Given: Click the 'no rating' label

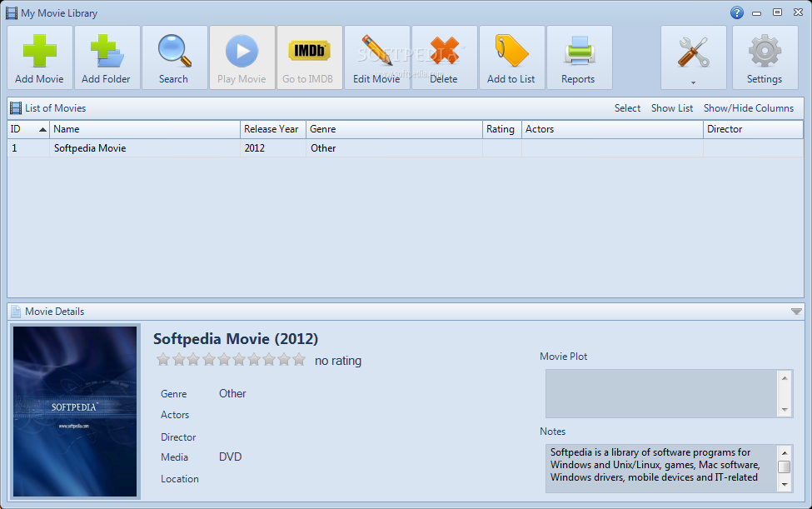Looking at the screenshot, I should coord(338,361).
